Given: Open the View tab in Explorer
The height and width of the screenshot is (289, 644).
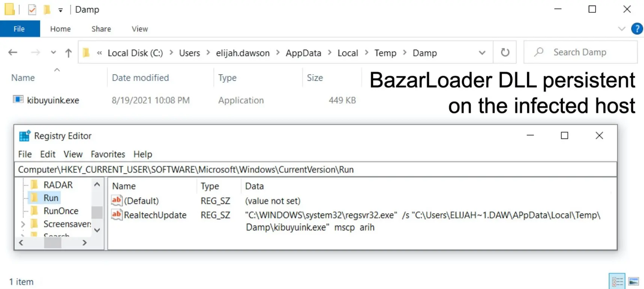Looking at the screenshot, I should (140, 29).
